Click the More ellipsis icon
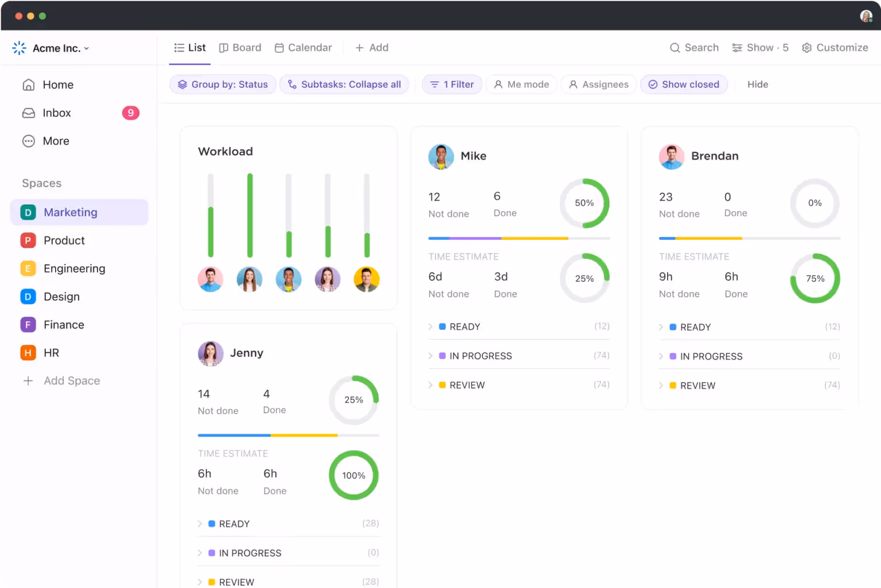 coord(29,141)
